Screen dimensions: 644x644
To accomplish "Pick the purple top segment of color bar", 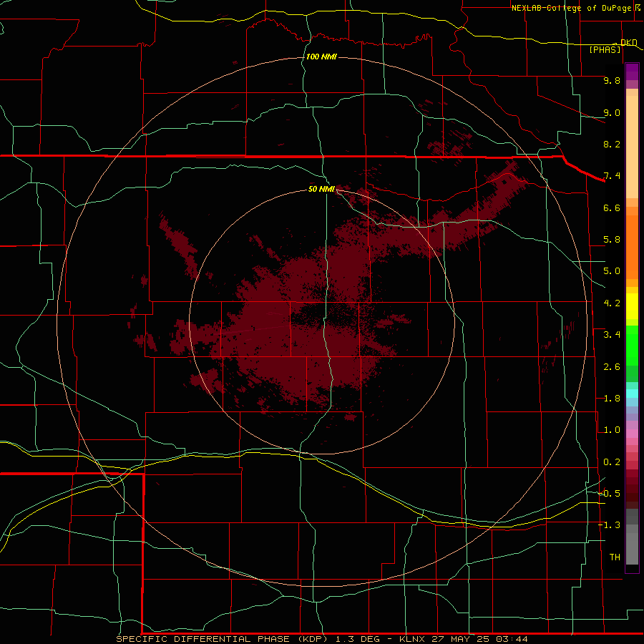I will [x=632, y=72].
